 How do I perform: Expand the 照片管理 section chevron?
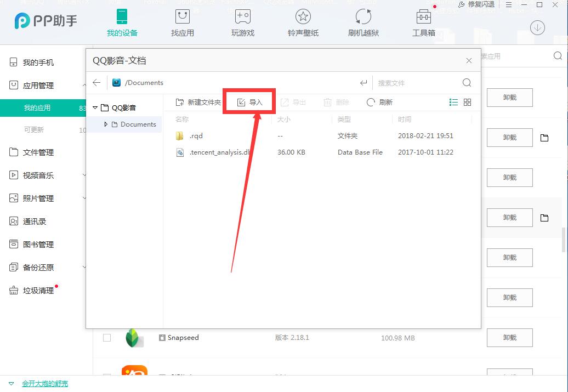pos(84,198)
